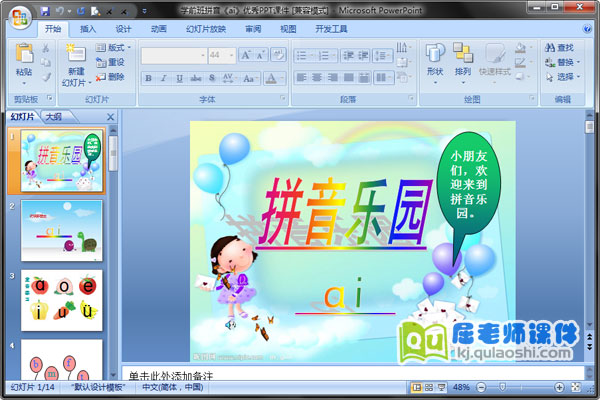Click the Quick Styles (快速样式) icon
Screen dimensions: 600x400
(495, 54)
